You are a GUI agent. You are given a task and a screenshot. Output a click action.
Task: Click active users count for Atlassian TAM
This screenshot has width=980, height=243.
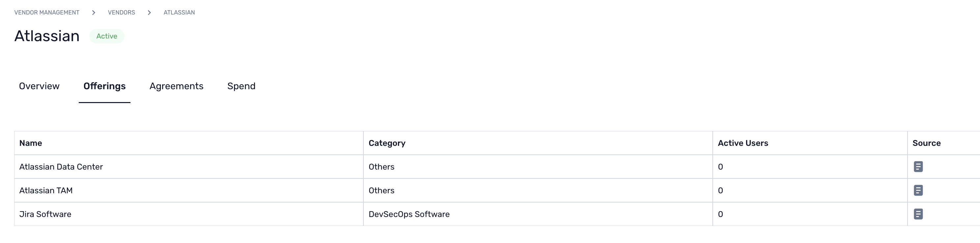click(721, 190)
